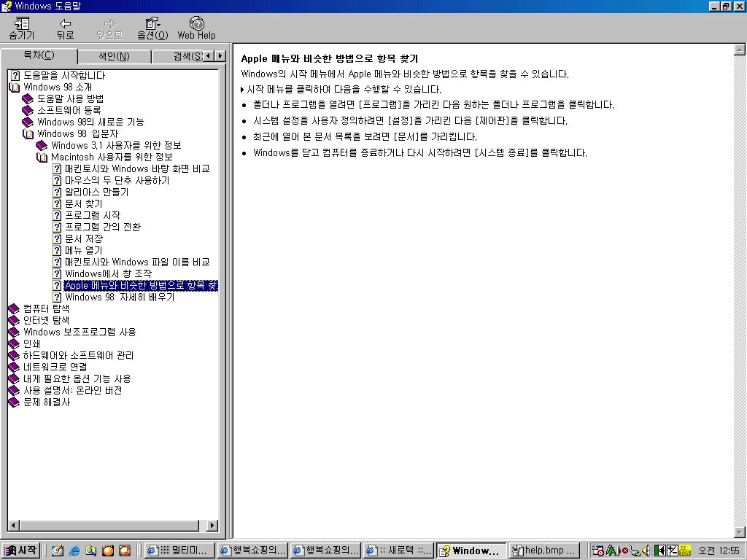Open topic 마우스의 두 단추 사용하기
The width and height of the screenshot is (747, 560).
117,181
